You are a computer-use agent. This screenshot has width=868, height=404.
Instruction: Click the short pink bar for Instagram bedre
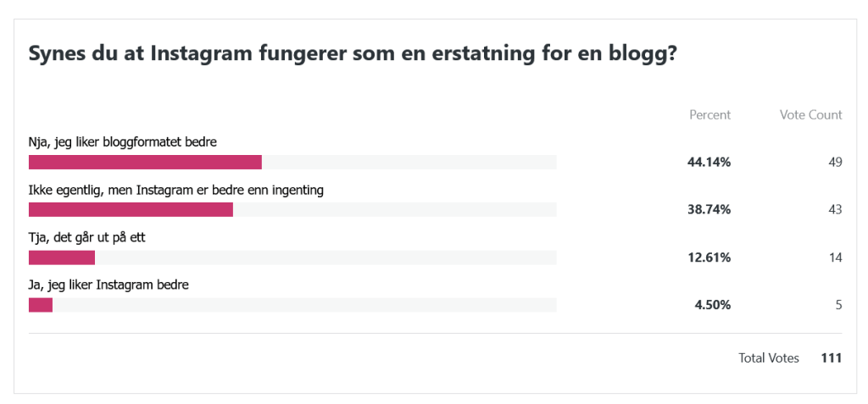click(x=41, y=305)
